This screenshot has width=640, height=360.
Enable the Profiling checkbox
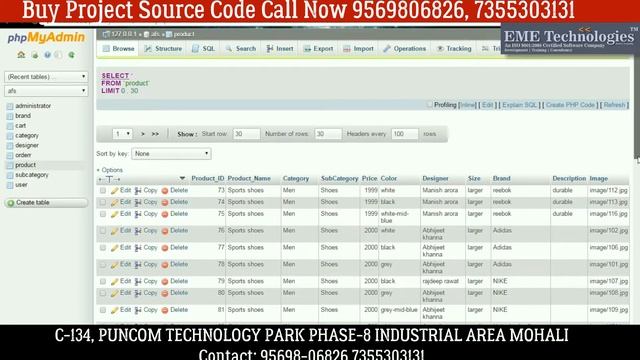coord(429,105)
